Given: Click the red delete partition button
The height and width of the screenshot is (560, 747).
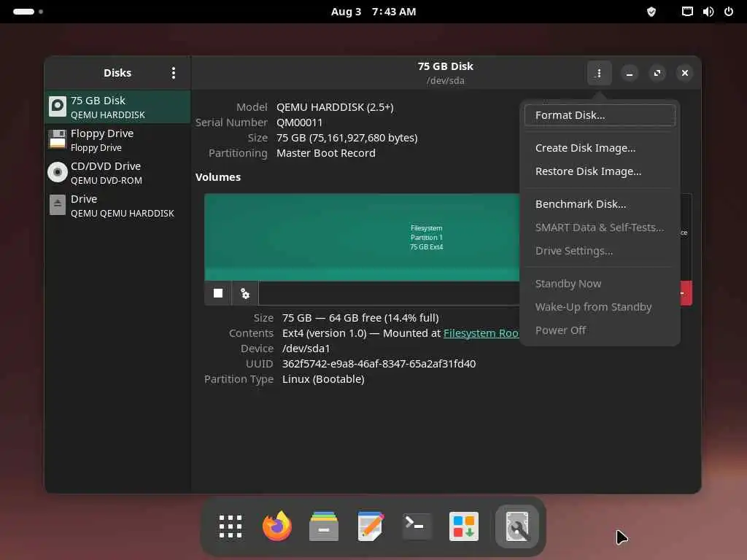Looking at the screenshot, I should click(686, 293).
